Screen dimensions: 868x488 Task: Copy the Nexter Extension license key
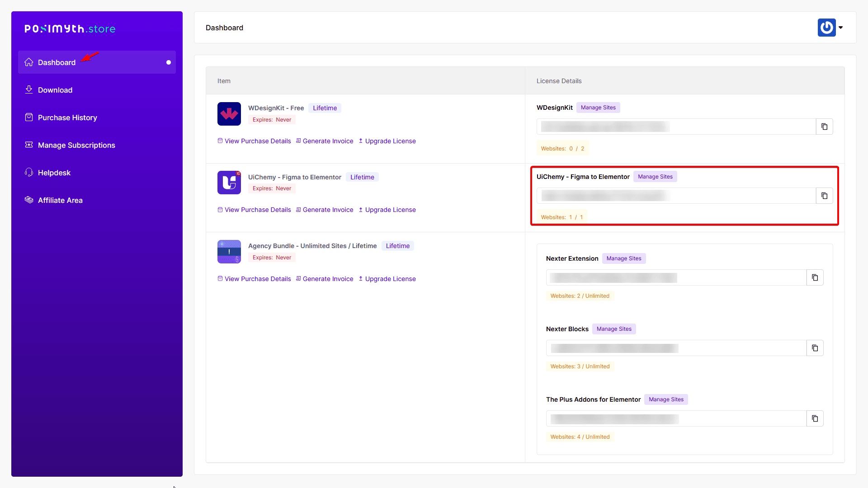click(x=815, y=277)
